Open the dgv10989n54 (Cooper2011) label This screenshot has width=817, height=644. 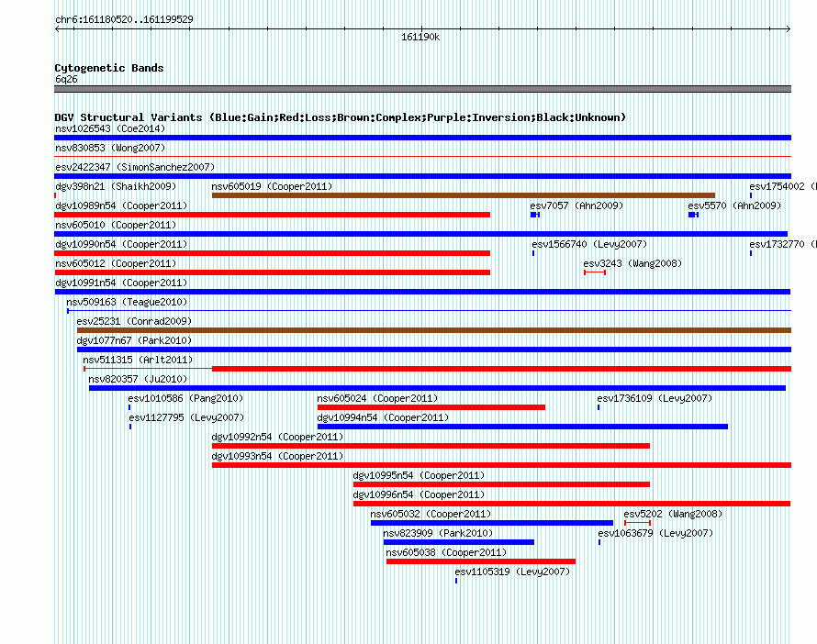pos(121,205)
